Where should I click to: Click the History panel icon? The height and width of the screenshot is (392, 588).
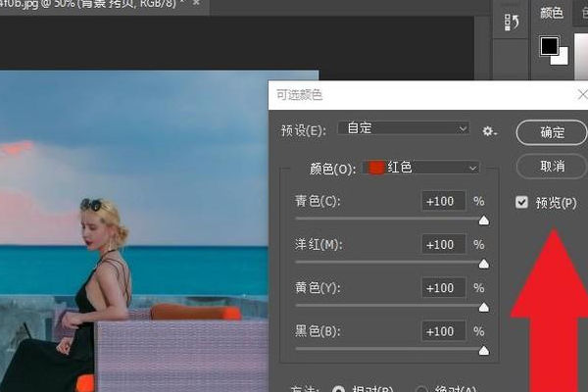[x=512, y=23]
